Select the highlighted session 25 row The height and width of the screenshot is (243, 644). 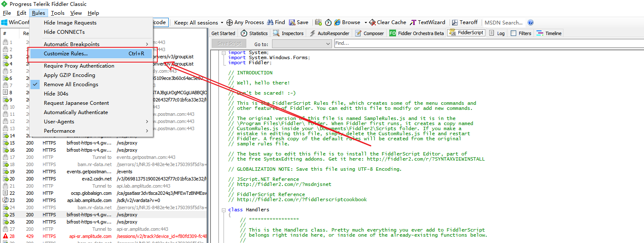pos(104,215)
